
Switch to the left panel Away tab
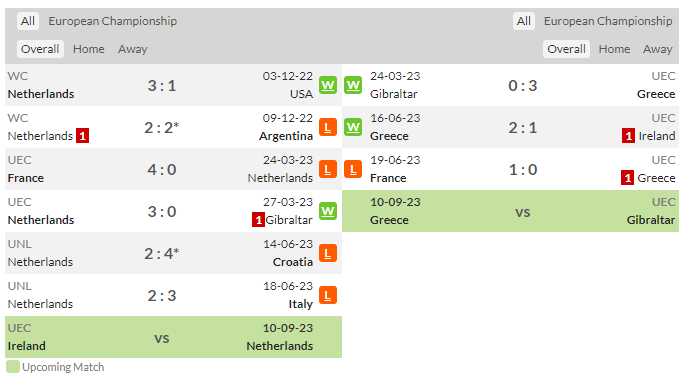coord(133,49)
